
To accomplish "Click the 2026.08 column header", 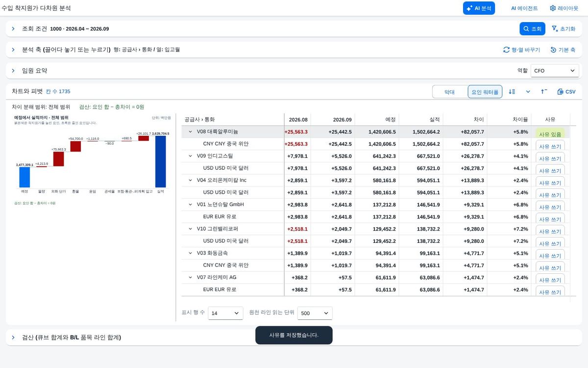I will tap(298, 119).
